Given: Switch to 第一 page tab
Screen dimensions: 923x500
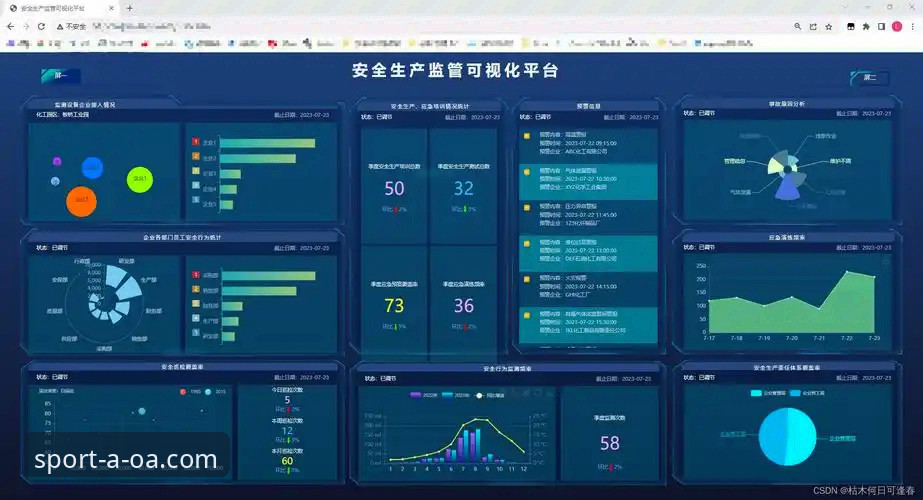Looking at the screenshot, I should [61, 75].
